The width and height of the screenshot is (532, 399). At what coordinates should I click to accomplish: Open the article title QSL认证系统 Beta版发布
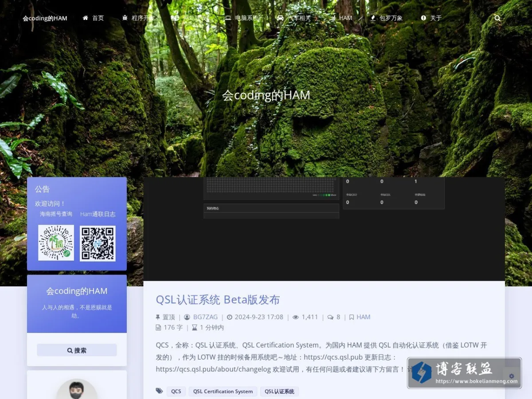(x=218, y=300)
